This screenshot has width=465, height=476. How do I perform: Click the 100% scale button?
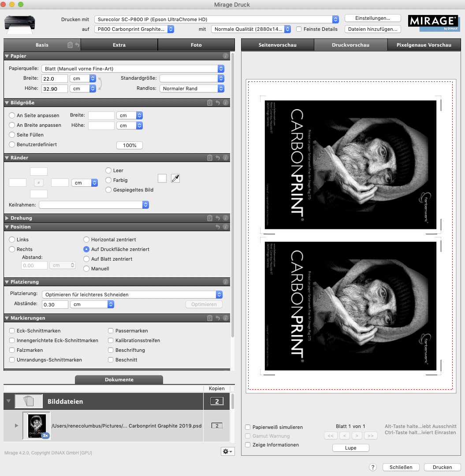[x=130, y=145]
